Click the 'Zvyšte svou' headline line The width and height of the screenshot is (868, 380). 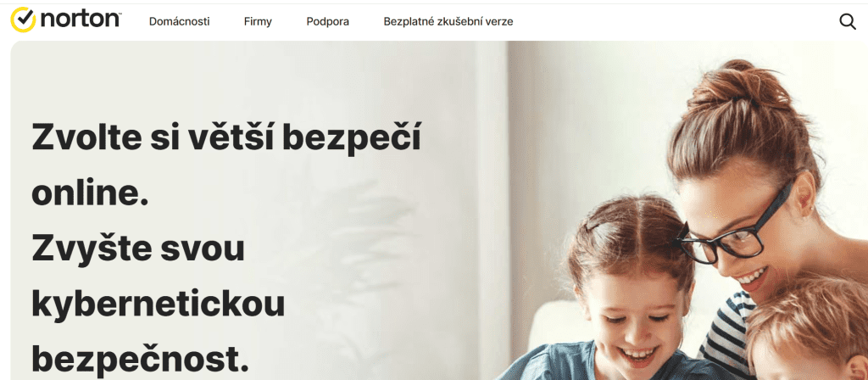pos(138,249)
